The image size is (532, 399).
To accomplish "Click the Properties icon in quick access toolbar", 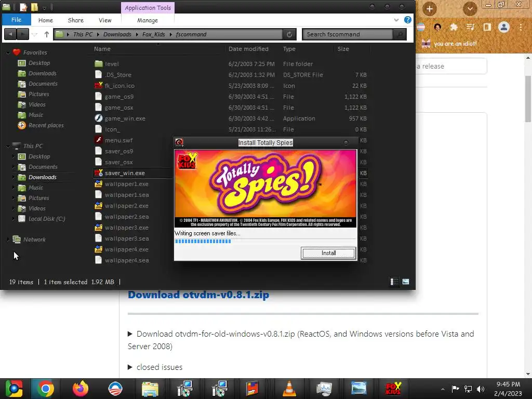I will [x=23, y=7].
